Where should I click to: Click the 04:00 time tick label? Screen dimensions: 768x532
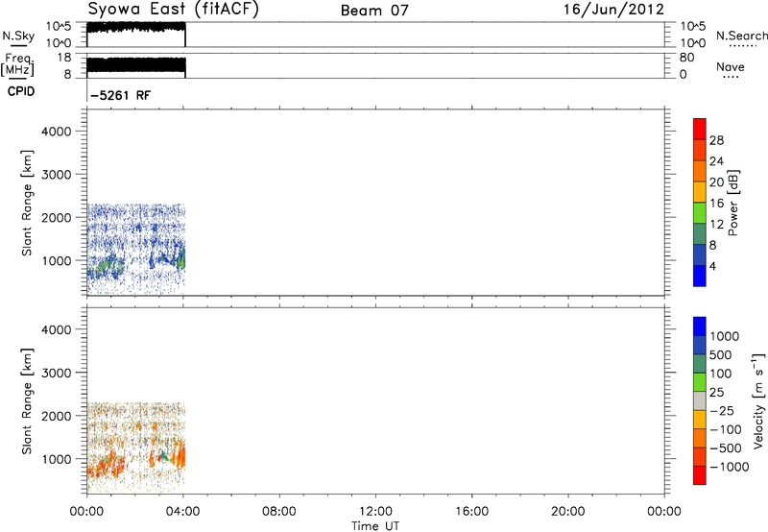pyautogui.click(x=182, y=512)
